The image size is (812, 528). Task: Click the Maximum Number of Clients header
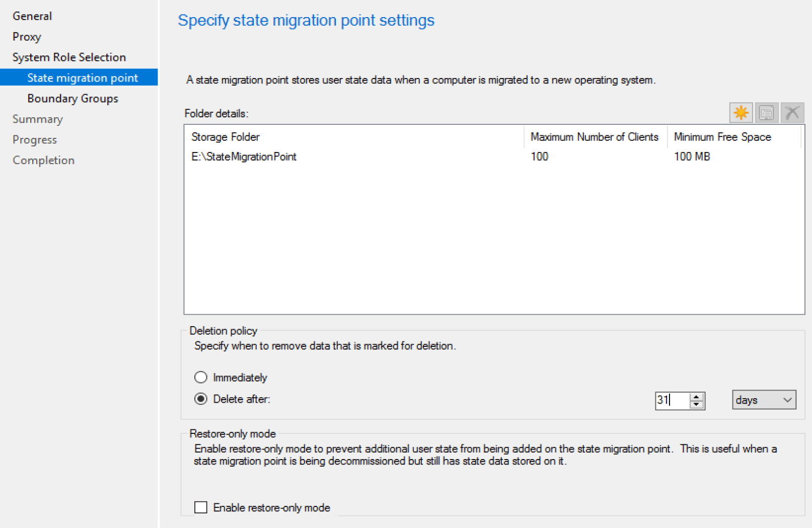click(595, 136)
